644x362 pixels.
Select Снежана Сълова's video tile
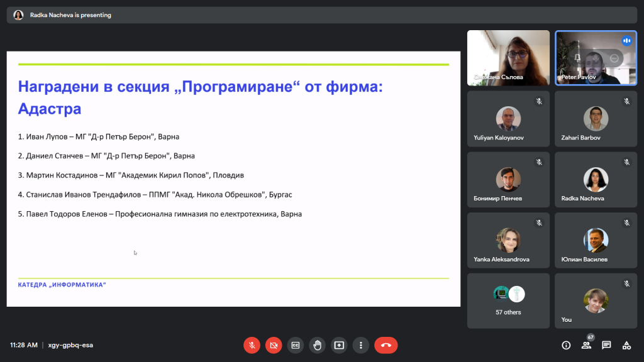pos(508,58)
